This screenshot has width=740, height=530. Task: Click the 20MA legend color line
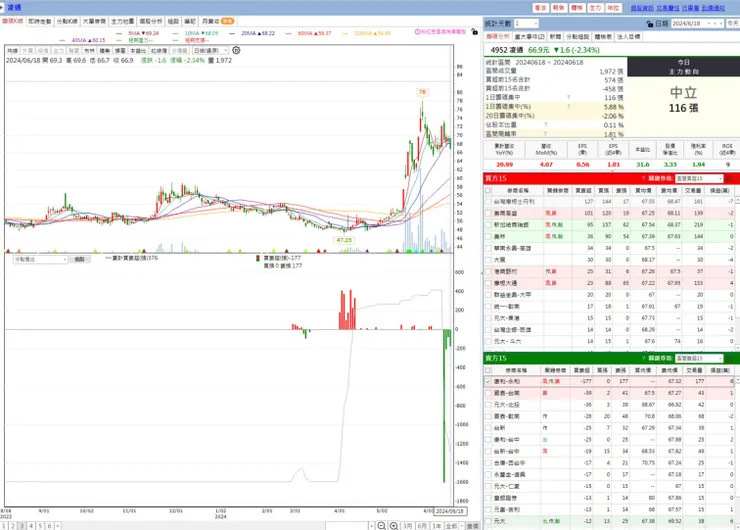click(232, 34)
